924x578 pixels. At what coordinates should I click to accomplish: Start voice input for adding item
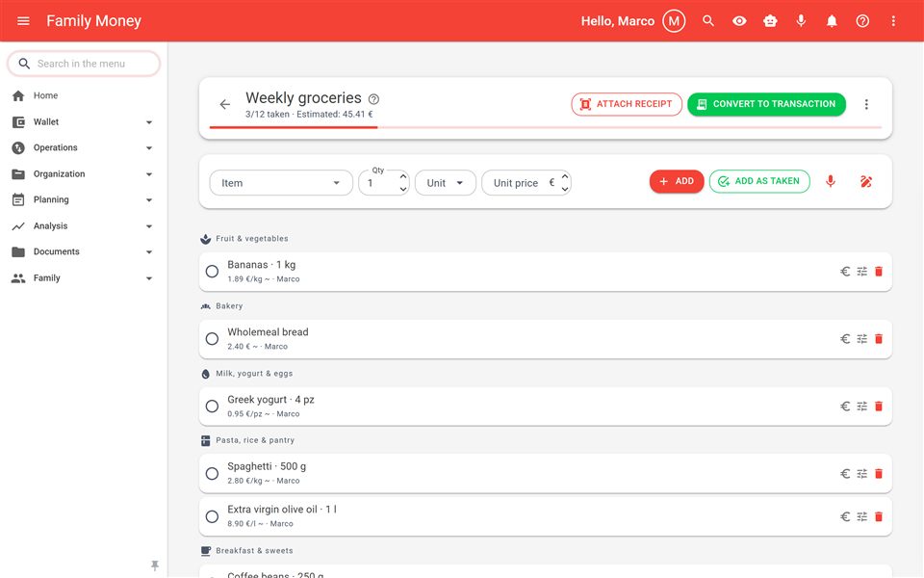coord(831,181)
